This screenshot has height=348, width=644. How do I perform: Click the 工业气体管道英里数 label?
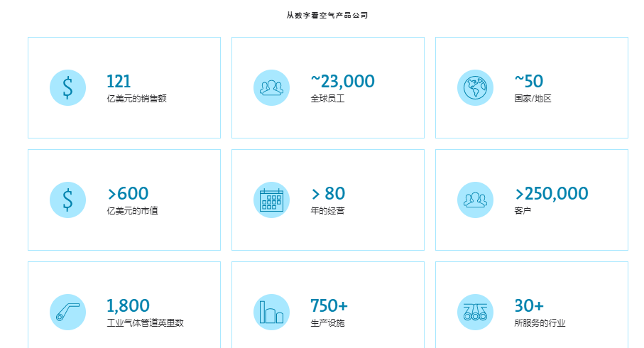coord(145,323)
